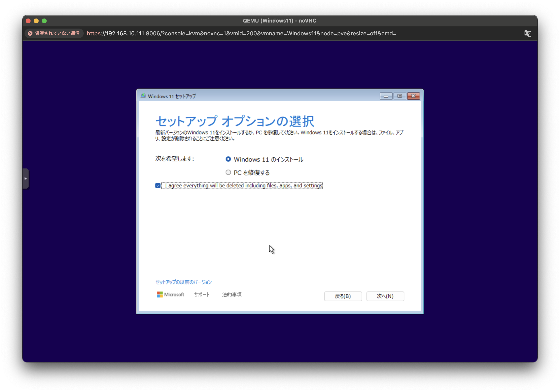This screenshot has height=392, width=560.
Task: Select the PC を修復する radio option
Action: click(228, 173)
